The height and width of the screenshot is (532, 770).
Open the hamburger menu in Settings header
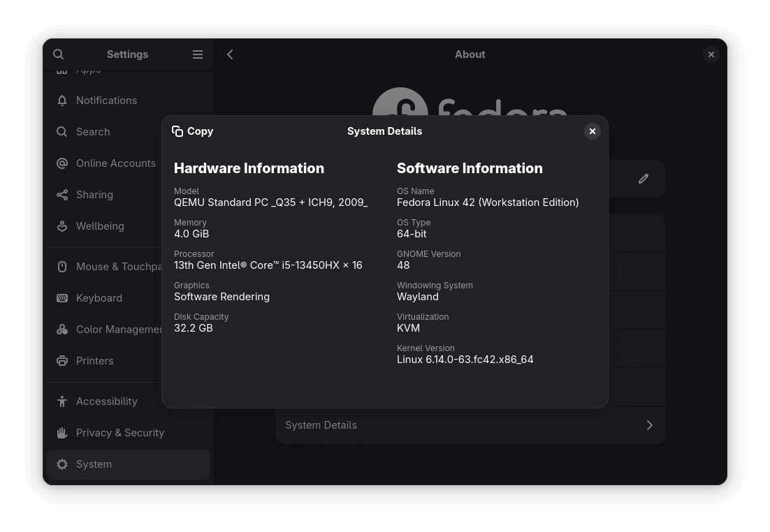tap(198, 54)
